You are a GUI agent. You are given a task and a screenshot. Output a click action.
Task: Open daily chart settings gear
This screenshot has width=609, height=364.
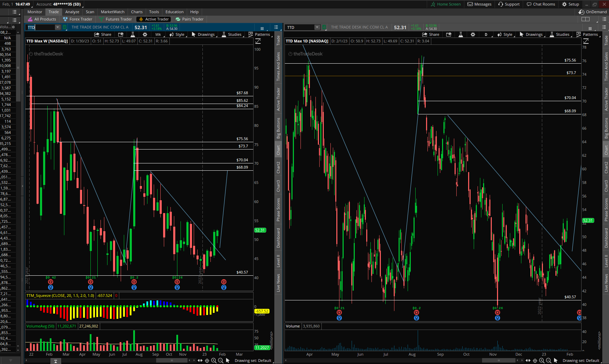473,34
